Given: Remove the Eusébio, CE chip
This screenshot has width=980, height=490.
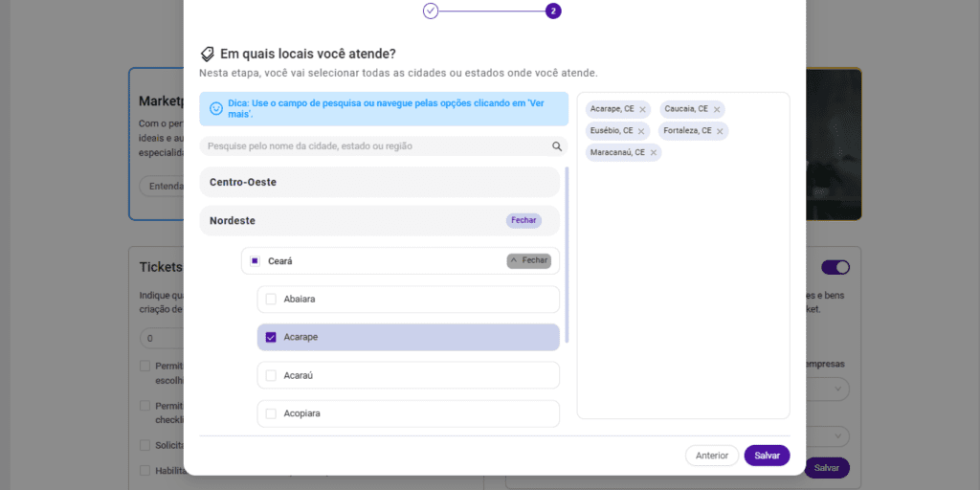Looking at the screenshot, I should click(x=641, y=131).
